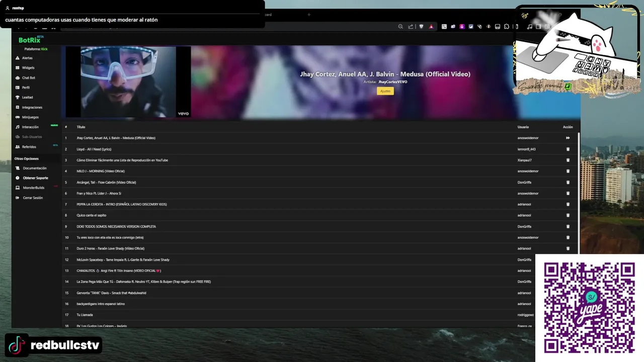644x362 pixels.
Task: Open a new browser tab
Action: [x=309, y=15]
